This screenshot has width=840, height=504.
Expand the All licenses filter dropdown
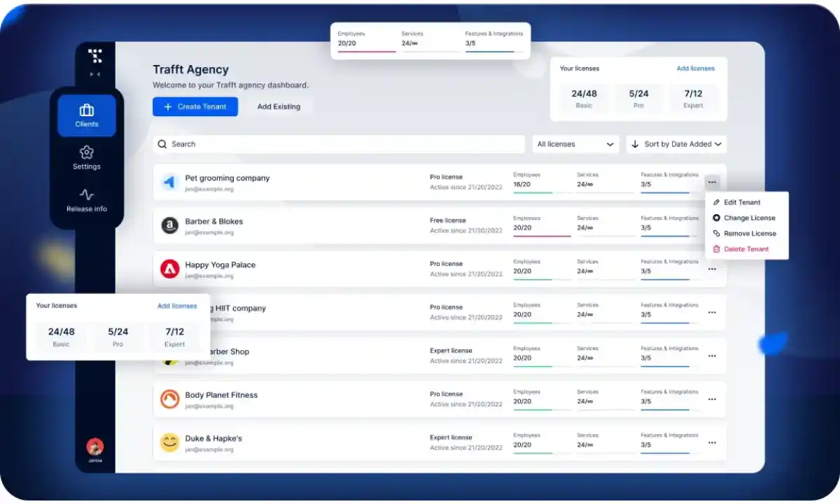coord(575,144)
